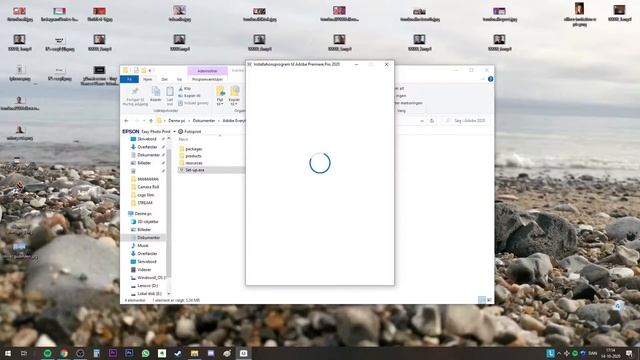
Task: Open the Action Center notifications icon
Action: 629,353
